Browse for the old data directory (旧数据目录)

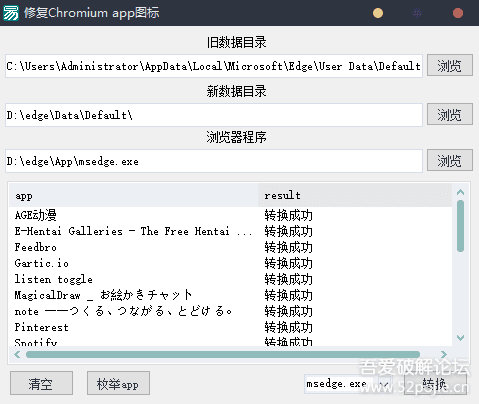[450, 65]
